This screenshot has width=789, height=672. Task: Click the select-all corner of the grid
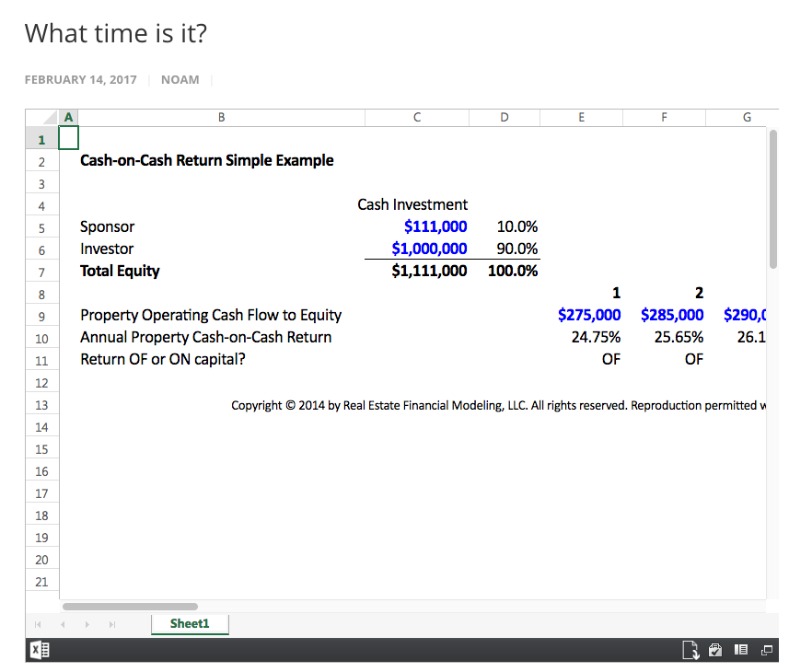(41, 117)
